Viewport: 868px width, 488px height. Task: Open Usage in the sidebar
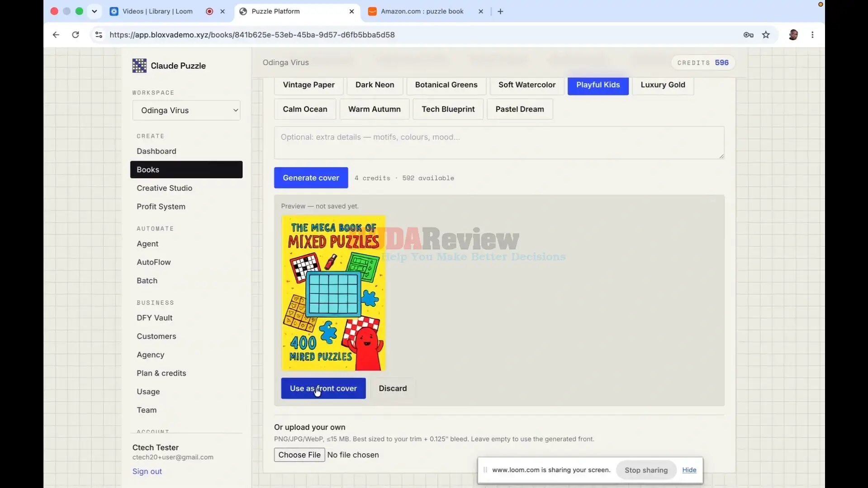[186, 392]
